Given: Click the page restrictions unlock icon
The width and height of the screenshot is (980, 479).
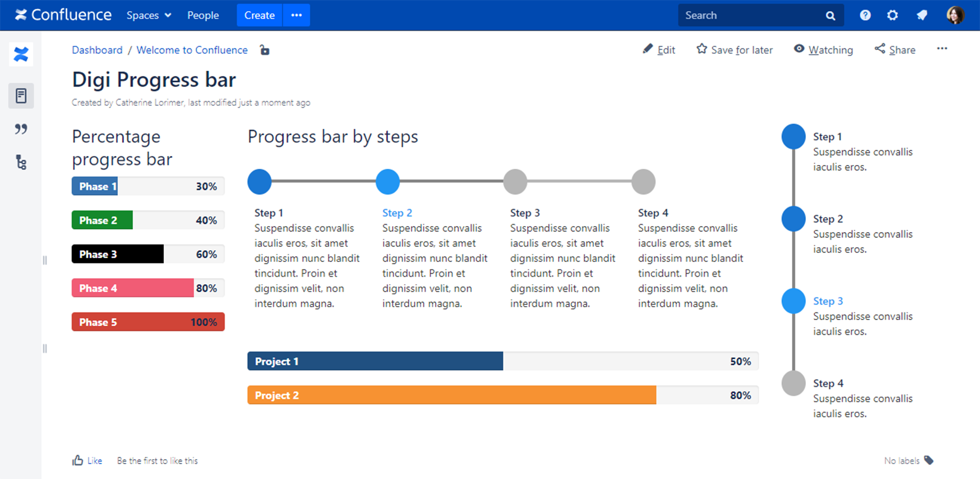Looking at the screenshot, I should pyautogui.click(x=264, y=50).
